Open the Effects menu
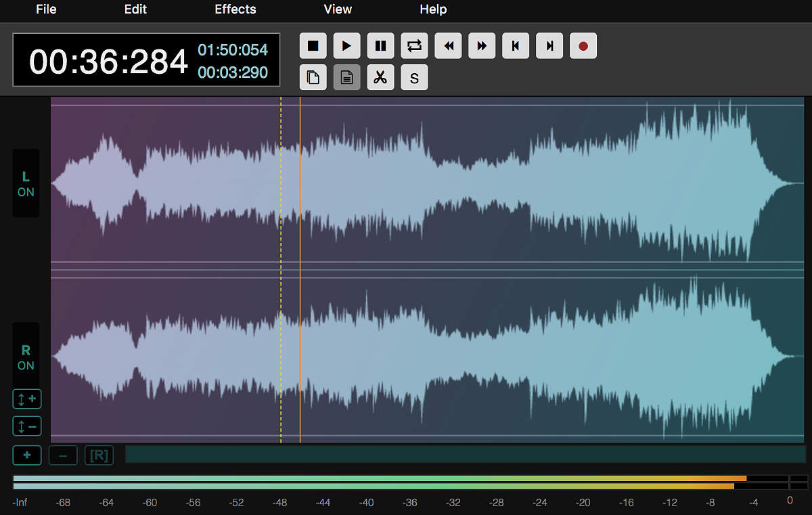This screenshot has width=812, height=515. click(235, 9)
